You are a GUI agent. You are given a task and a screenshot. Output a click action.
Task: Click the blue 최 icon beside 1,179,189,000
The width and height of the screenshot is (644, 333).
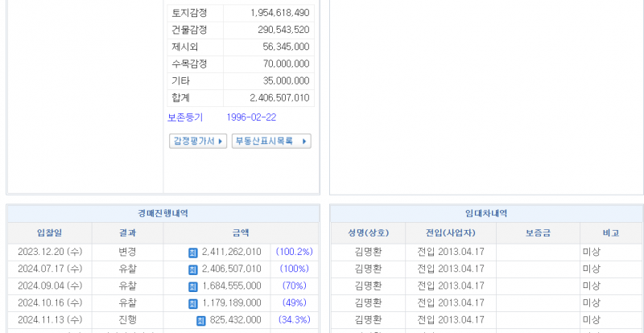(193, 303)
